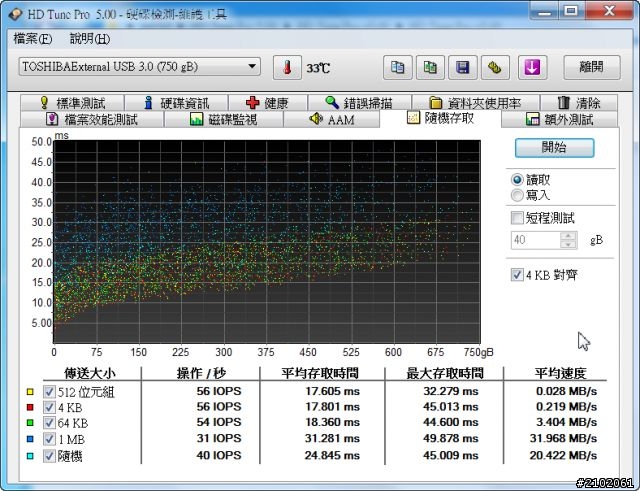Screen dimensions: 640x491
Task: Click the HD Tune Pro title bar app icon
Action: (16, 14)
